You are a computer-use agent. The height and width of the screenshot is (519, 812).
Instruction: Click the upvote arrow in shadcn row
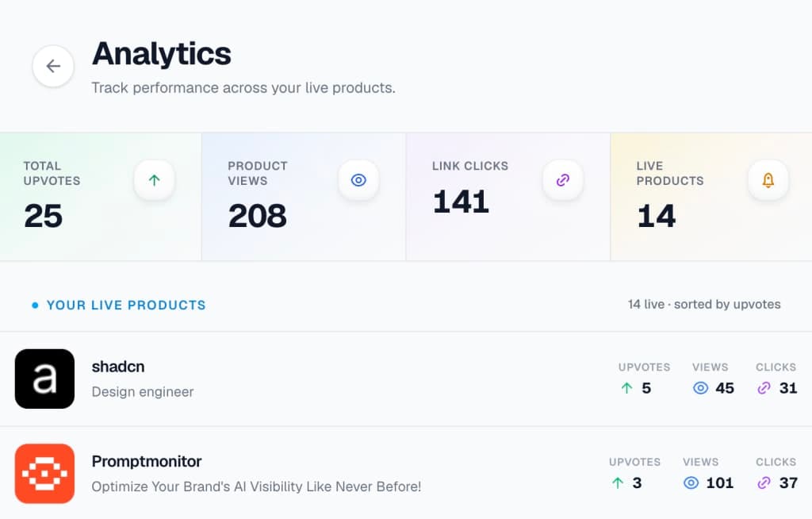coord(626,388)
